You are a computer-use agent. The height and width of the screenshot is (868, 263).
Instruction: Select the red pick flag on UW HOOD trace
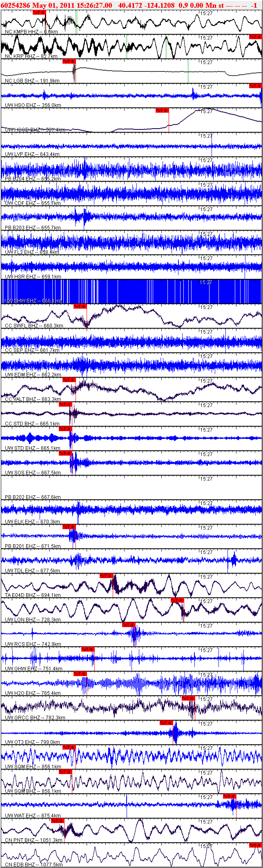pyautogui.click(x=162, y=110)
